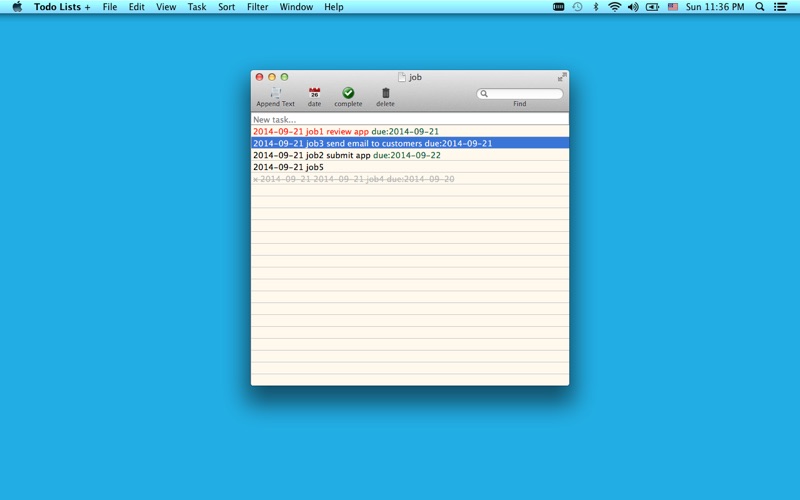
Task: Open the volume control in the menu bar
Action: coord(633,7)
